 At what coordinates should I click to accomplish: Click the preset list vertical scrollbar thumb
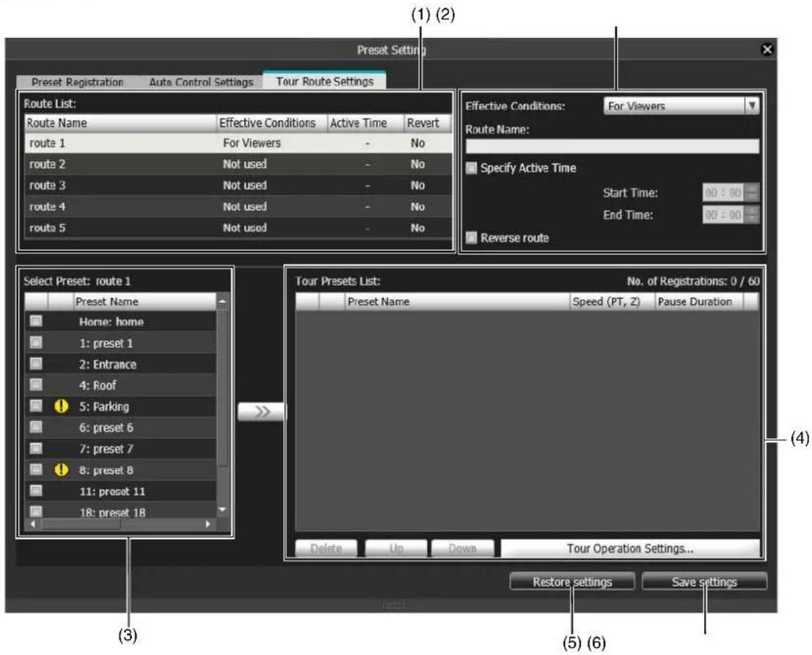[x=223, y=388]
